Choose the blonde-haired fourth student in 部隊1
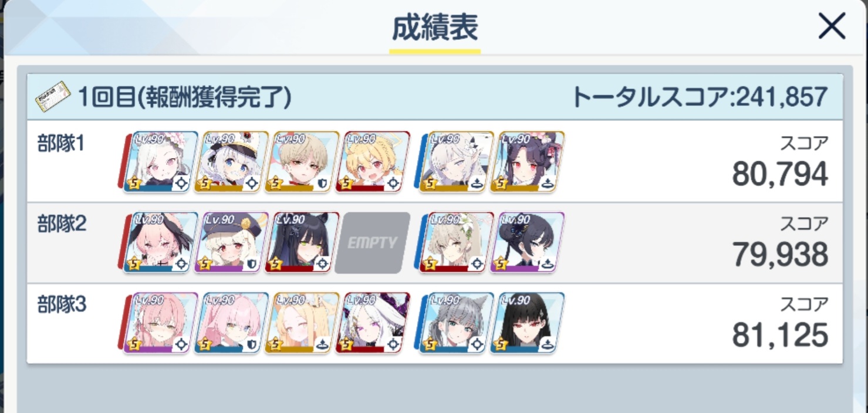The image size is (868, 413). 373,162
